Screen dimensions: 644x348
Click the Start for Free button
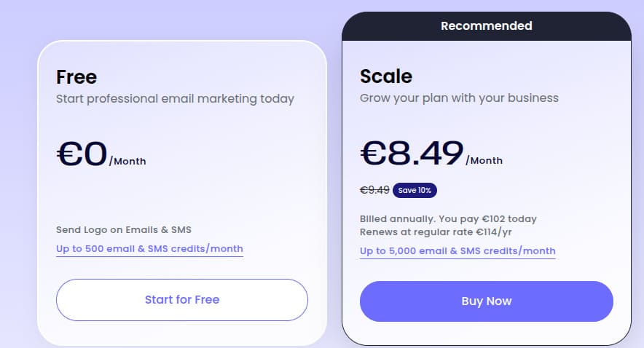pos(182,300)
